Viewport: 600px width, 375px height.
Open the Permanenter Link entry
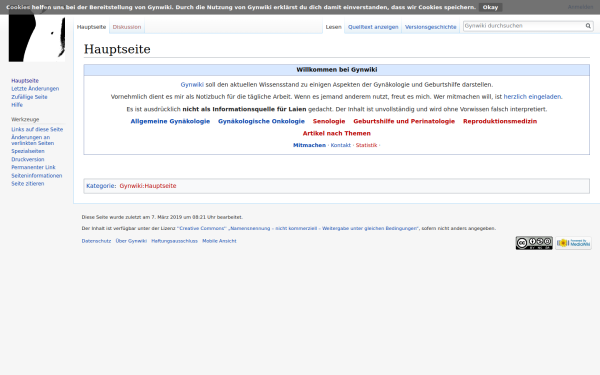[x=33, y=167]
